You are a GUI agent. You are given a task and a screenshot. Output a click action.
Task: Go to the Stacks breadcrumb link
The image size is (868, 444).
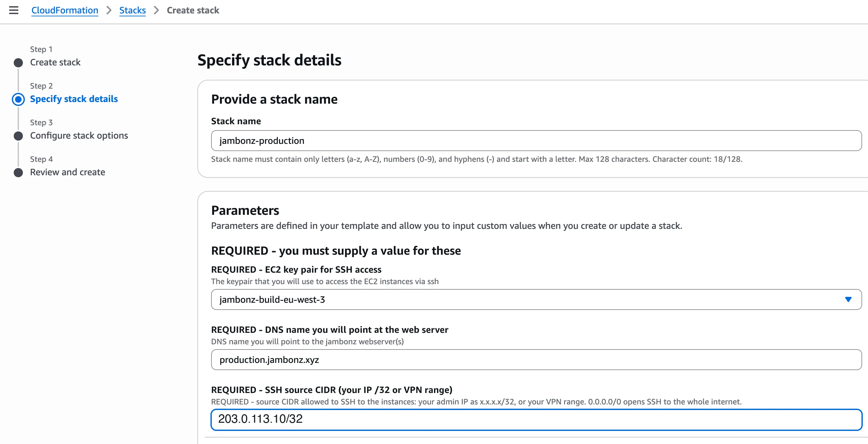tap(132, 10)
